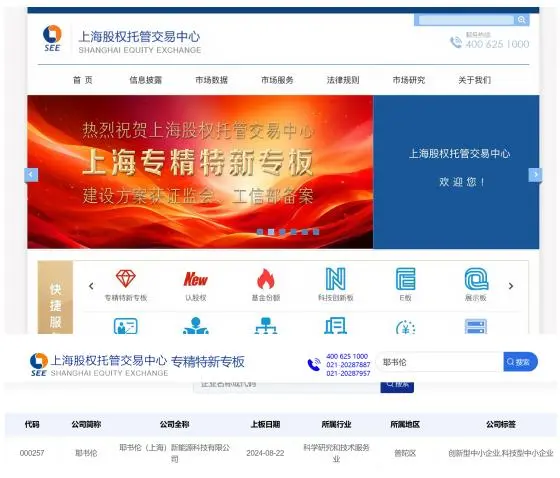Click the New 认股权 icon
This screenshot has height=478, width=560.
pyautogui.click(x=196, y=279)
